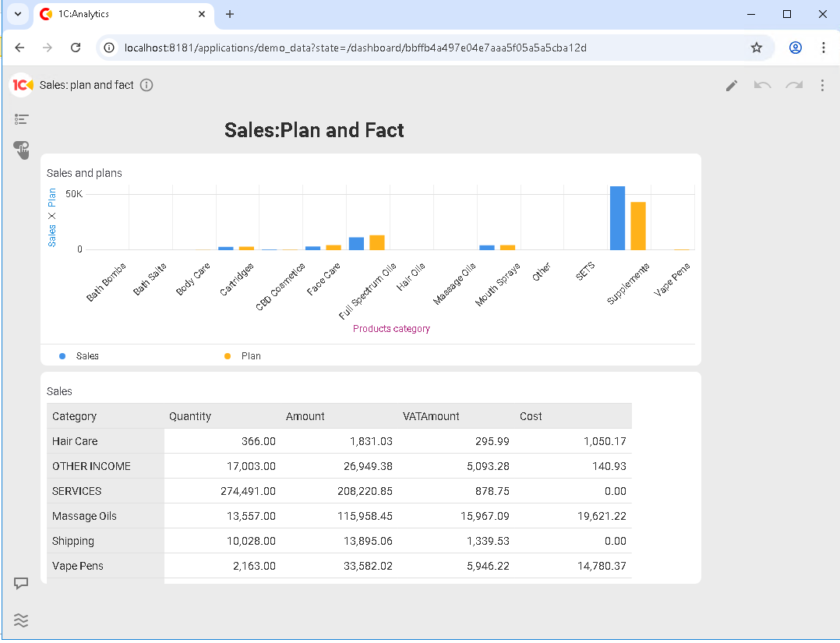Open the Chrome three-dot browser menu
This screenshot has width=840, height=643.
click(x=823, y=48)
